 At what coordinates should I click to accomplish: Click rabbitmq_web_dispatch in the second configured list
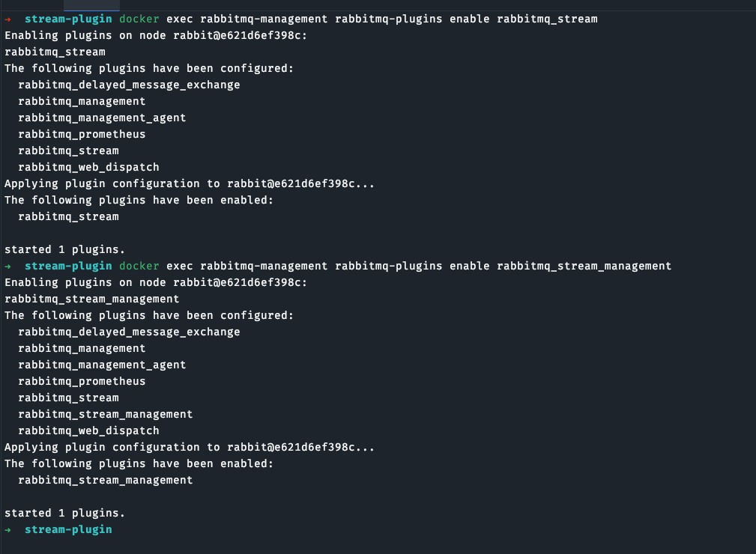88,430
